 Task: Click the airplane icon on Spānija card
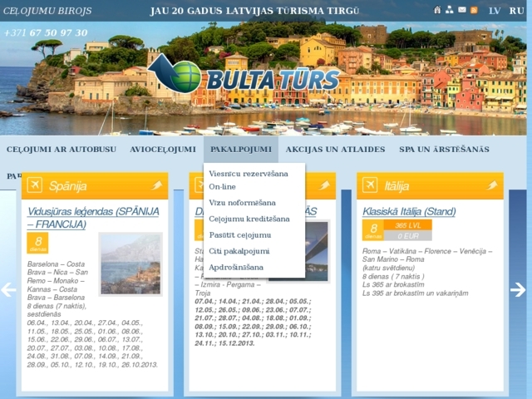[35, 185]
